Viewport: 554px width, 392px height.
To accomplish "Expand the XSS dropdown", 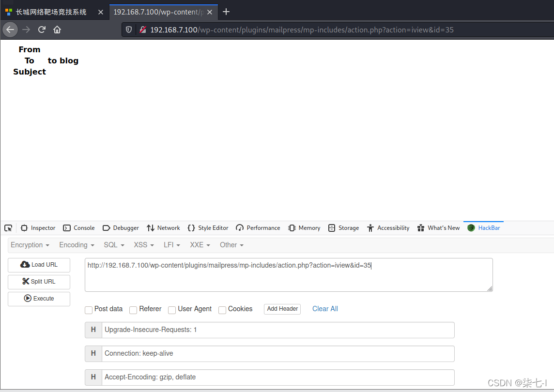I will point(144,245).
